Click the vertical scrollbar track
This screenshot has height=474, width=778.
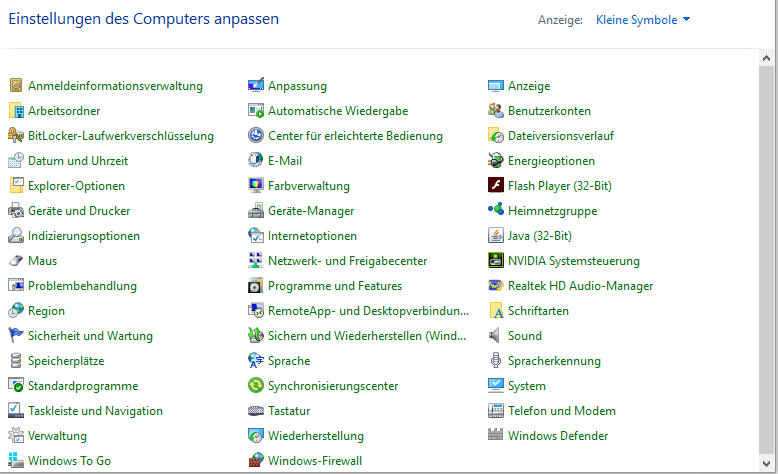click(766, 261)
